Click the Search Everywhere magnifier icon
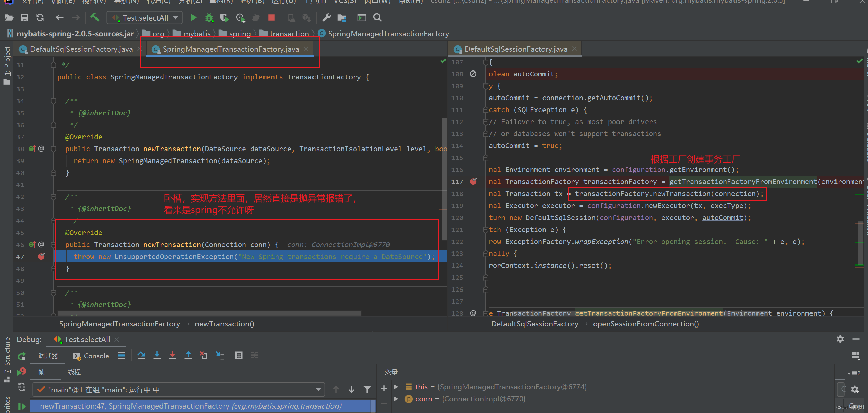This screenshot has width=868, height=413. click(x=378, y=17)
